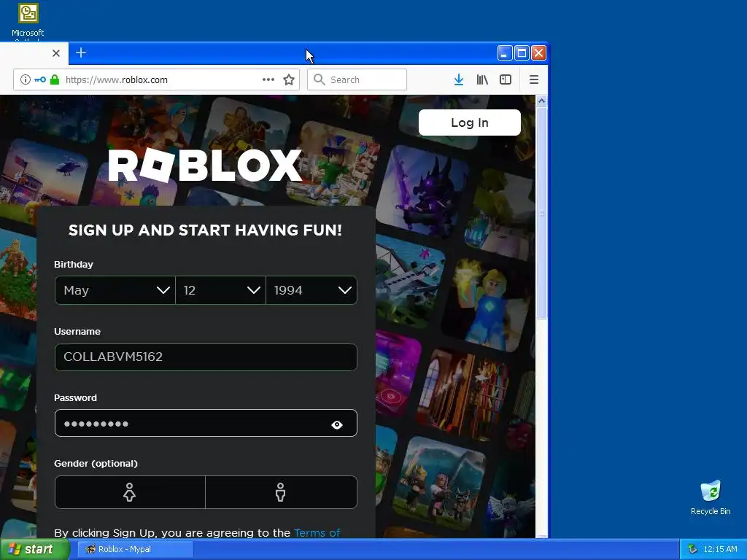
Task: Minimize the Mypal browser window
Action: [505, 52]
